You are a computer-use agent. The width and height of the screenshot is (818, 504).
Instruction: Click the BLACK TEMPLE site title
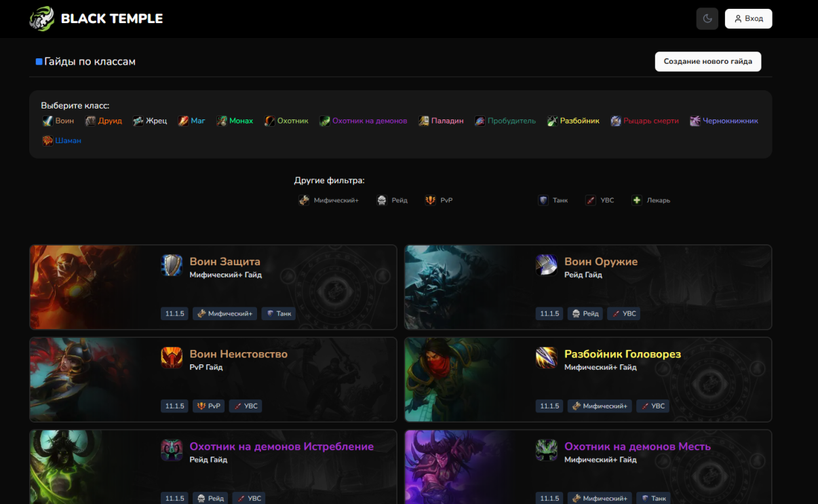coord(112,19)
